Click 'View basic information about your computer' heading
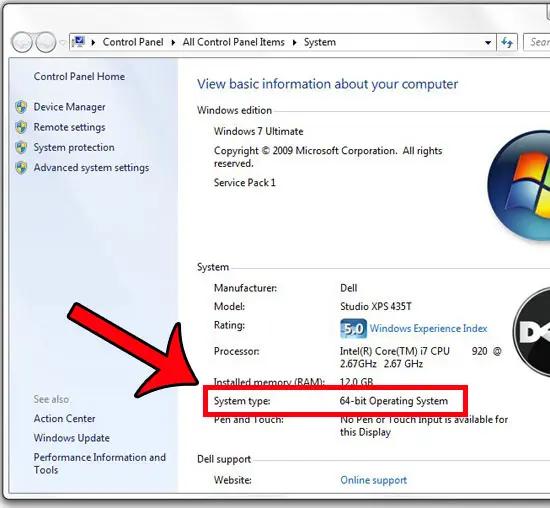This screenshot has height=508, width=550. click(x=328, y=84)
